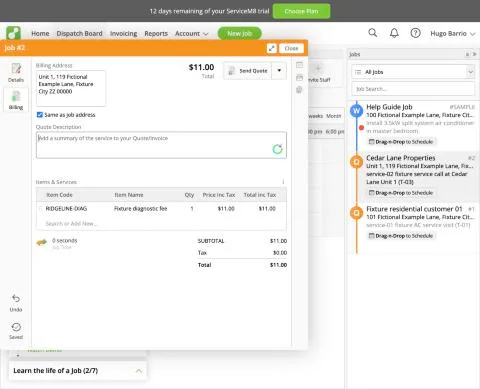
Task: Click the green AI refresh icon in Quote Description
Action: pyautogui.click(x=277, y=149)
